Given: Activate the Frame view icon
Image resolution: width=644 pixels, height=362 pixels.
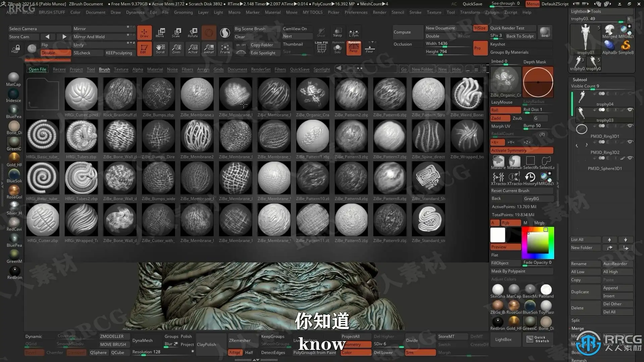Looking at the screenshot, I should click(225, 49).
